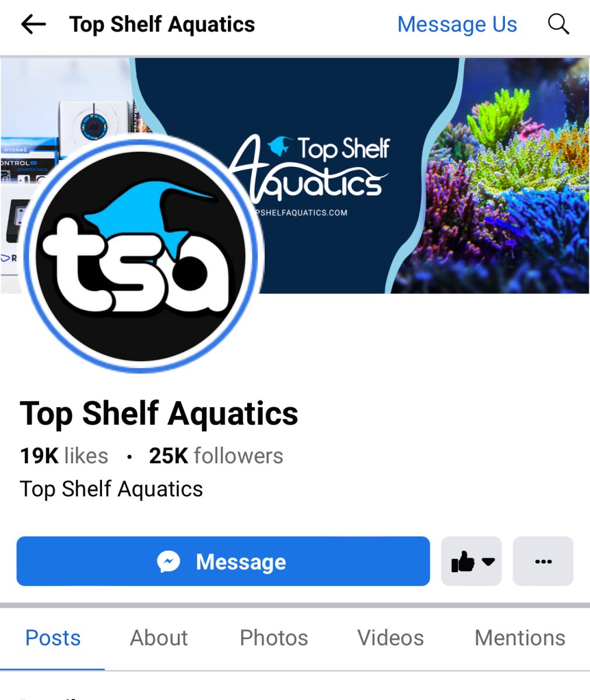Open the tsa round profile picture
This screenshot has height=700, width=590.
[x=142, y=255]
